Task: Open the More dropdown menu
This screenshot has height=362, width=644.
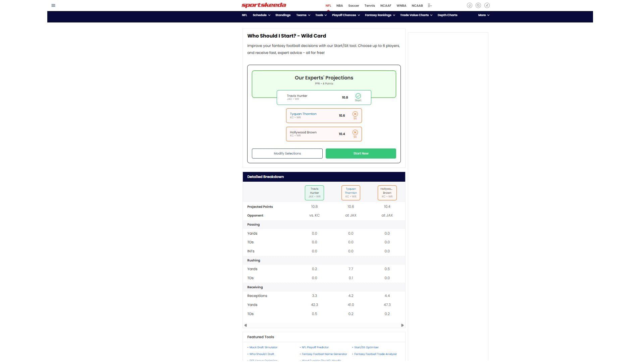Action: tap(483, 15)
